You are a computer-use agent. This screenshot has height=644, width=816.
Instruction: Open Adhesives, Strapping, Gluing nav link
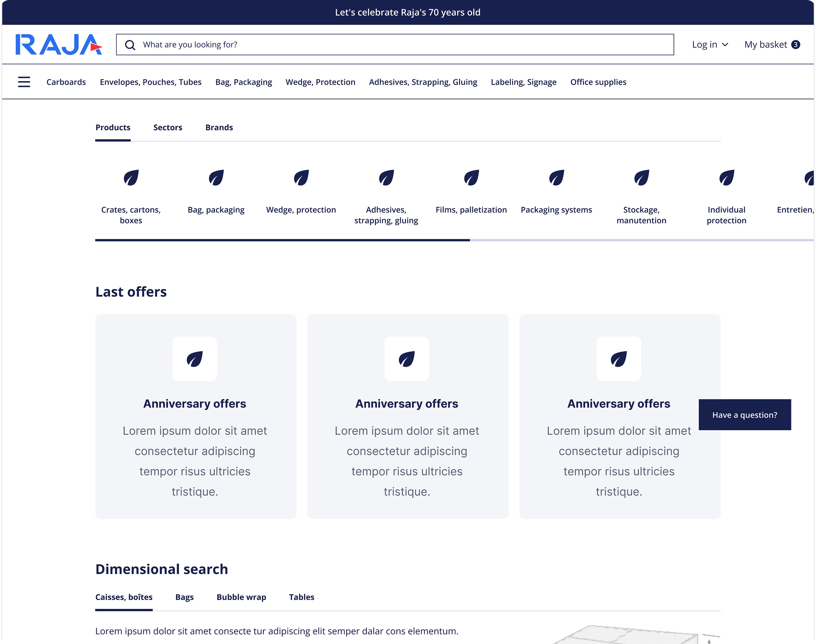pyautogui.click(x=423, y=82)
